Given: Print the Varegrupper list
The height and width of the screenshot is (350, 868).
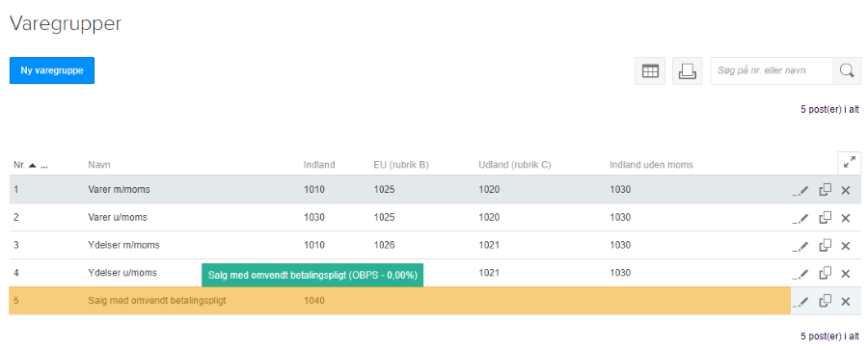Looking at the screenshot, I should [x=687, y=71].
